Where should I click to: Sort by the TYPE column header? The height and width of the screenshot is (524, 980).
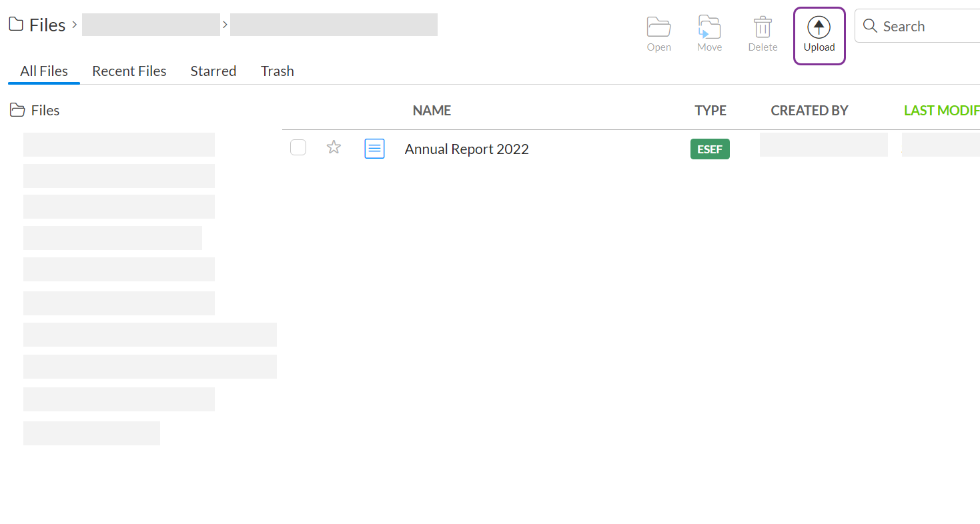tap(710, 111)
